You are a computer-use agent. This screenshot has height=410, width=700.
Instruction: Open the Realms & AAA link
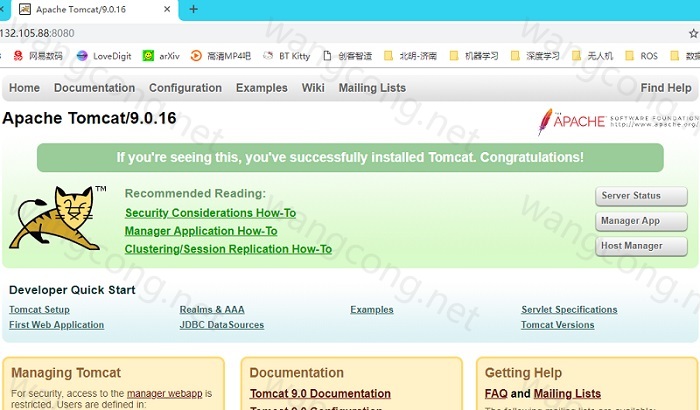click(212, 310)
